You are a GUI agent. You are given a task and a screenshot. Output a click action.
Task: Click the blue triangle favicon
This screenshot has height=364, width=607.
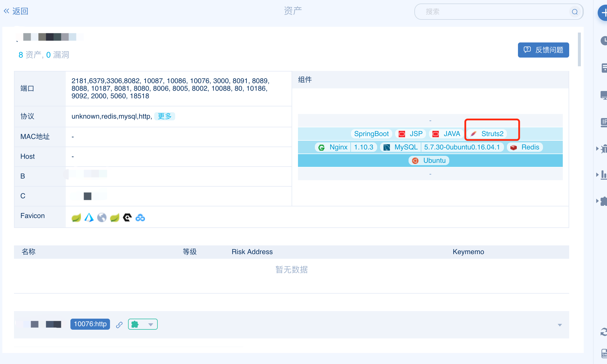pos(89,217)
